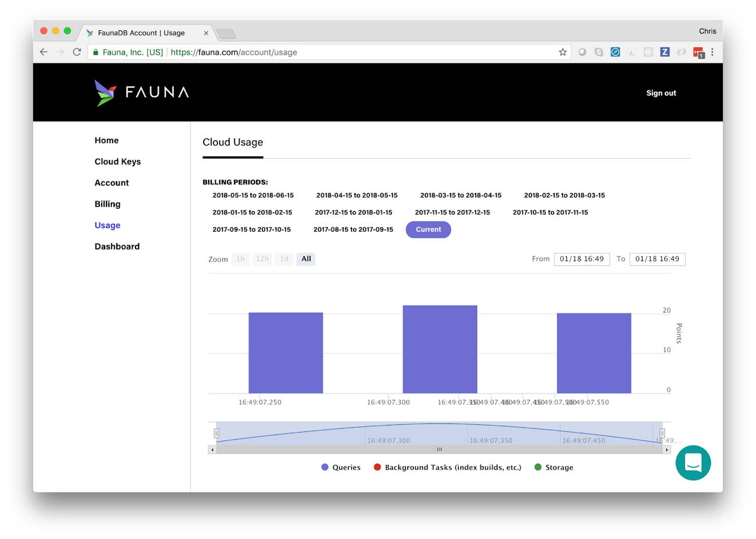Click the browser forward arrow
The image size is (756, 539).
[60, 52]
